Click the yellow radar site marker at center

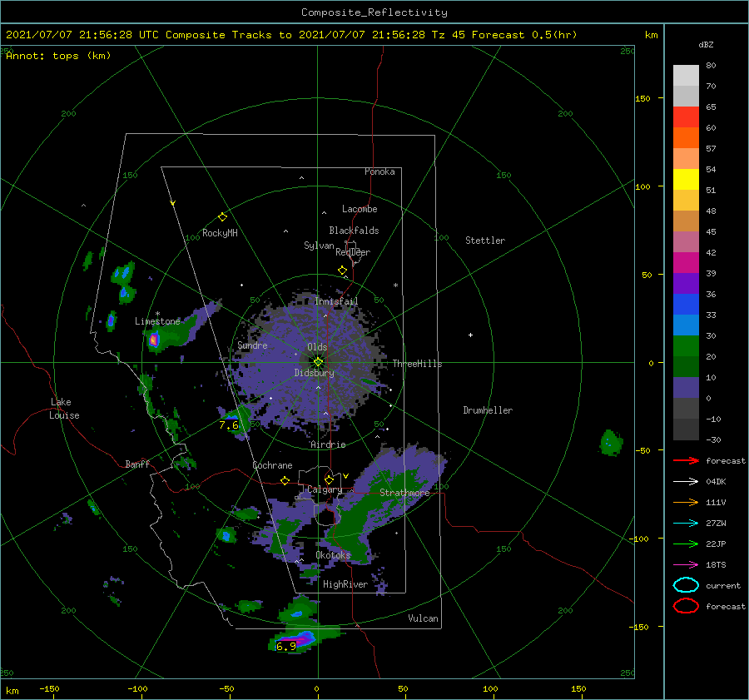[318, 362]
